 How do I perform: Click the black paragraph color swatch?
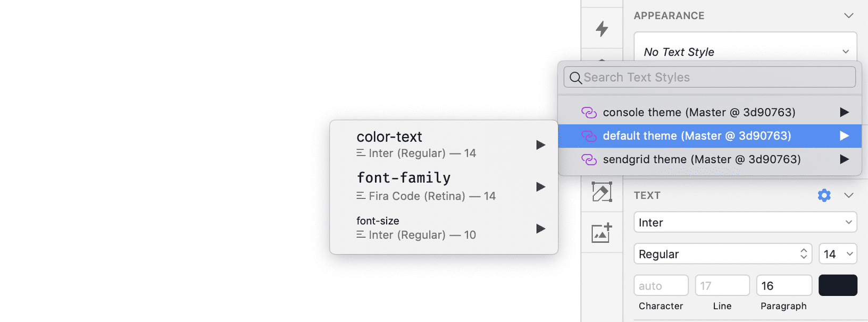click(838, 285)
